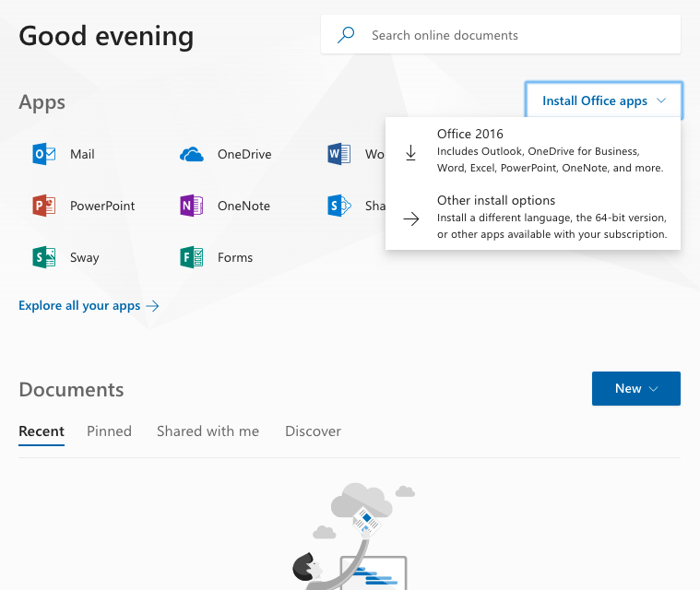This screenshot has height=590, width=700.
Task: Open the PowerPoint app icon
Action: (43, 206)
